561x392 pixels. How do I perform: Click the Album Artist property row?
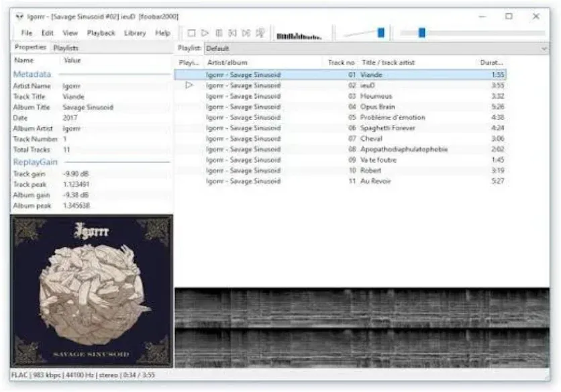pyautogui.click(x=91, y=128)
